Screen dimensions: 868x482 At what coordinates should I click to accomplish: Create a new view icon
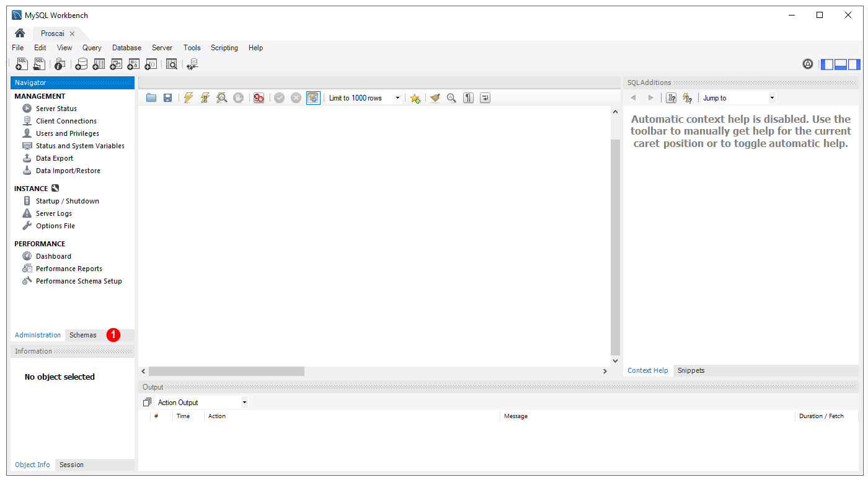coord(116,64)
